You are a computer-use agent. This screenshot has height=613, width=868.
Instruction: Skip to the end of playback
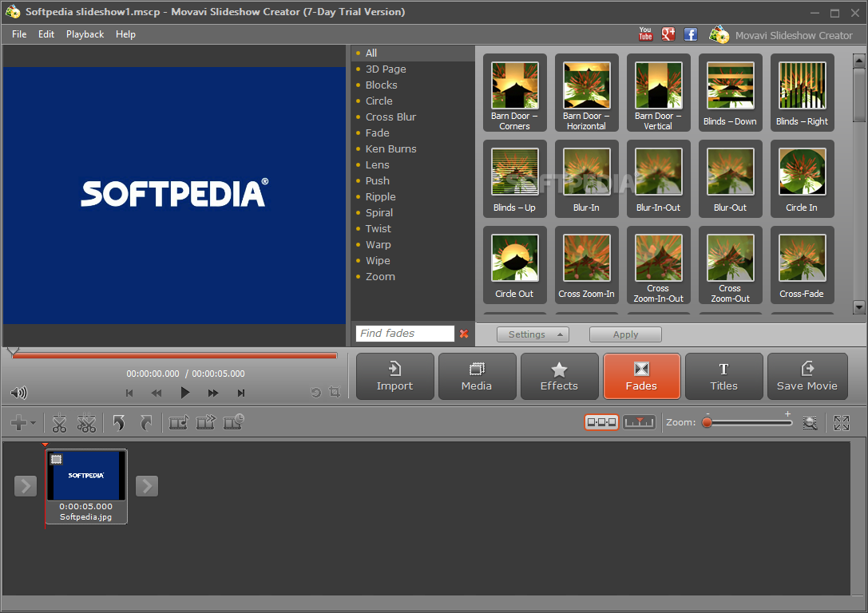(x=241, y=393)
